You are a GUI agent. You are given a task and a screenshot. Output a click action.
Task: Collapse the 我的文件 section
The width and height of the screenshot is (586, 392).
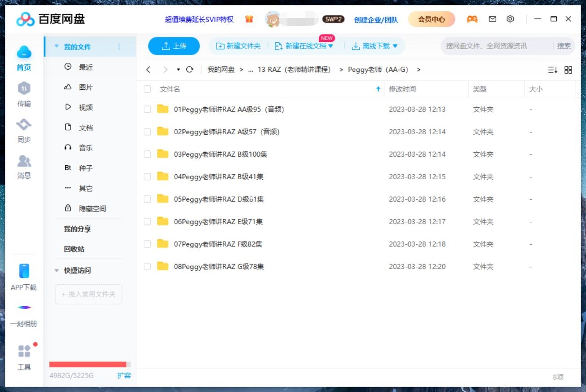(x=56, y=46)
